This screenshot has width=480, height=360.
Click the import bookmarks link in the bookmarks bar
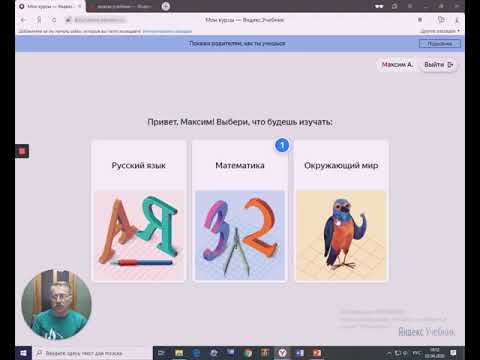167,31
